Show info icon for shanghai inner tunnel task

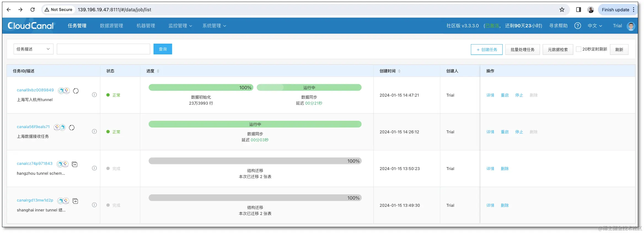coord(94,205)
